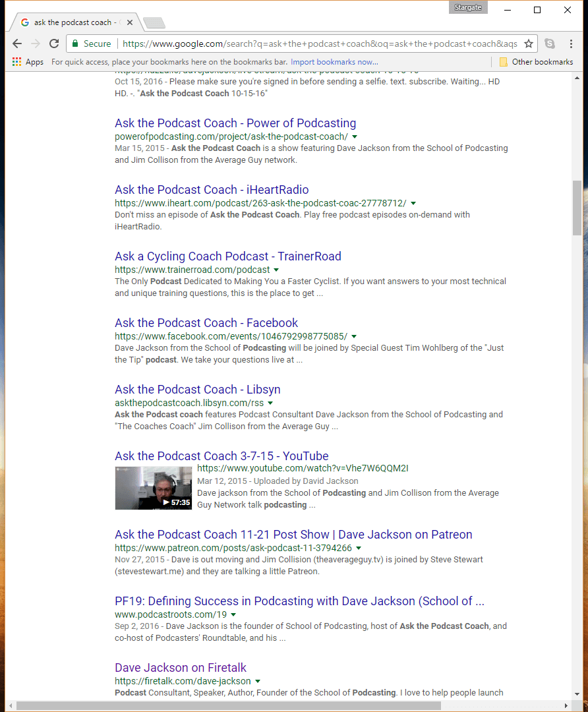Click the Forward navigation arrow
588x712 pixels.
(x=36, y=44)
